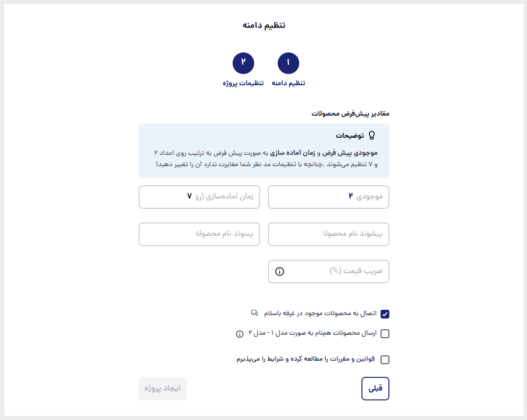Click the پسوند نام محصولات field
The image size is (527, 420).
click(199, 234)
